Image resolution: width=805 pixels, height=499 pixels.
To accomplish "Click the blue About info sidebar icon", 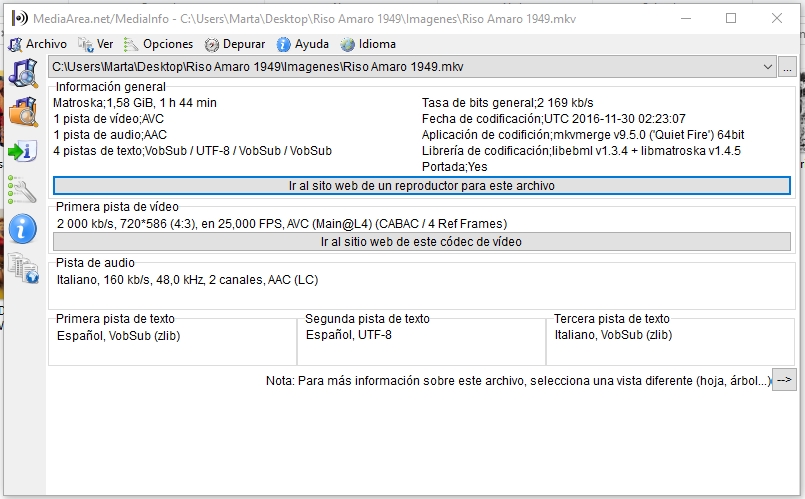I will click(x=23, y=228).
